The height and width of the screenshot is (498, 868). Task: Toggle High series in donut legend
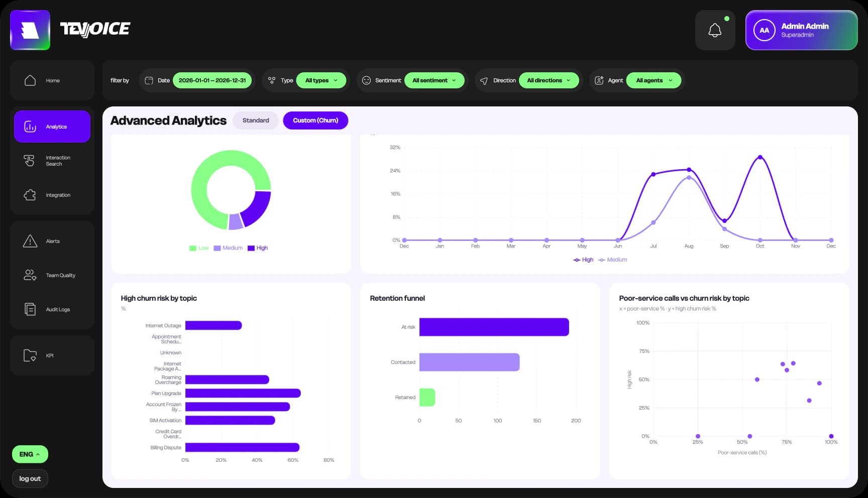pyautogui.click(x=258, y=248)
